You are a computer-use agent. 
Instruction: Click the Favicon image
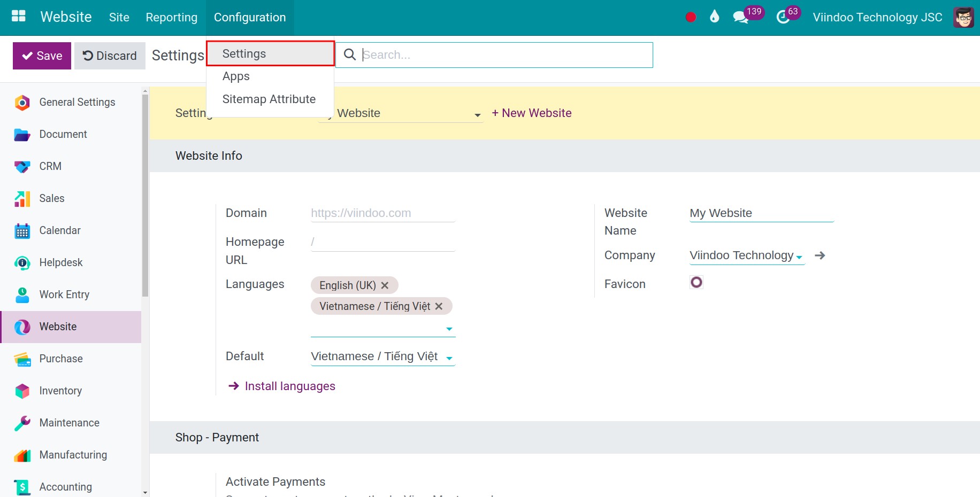pyautogui.click(x=696, y=282)
